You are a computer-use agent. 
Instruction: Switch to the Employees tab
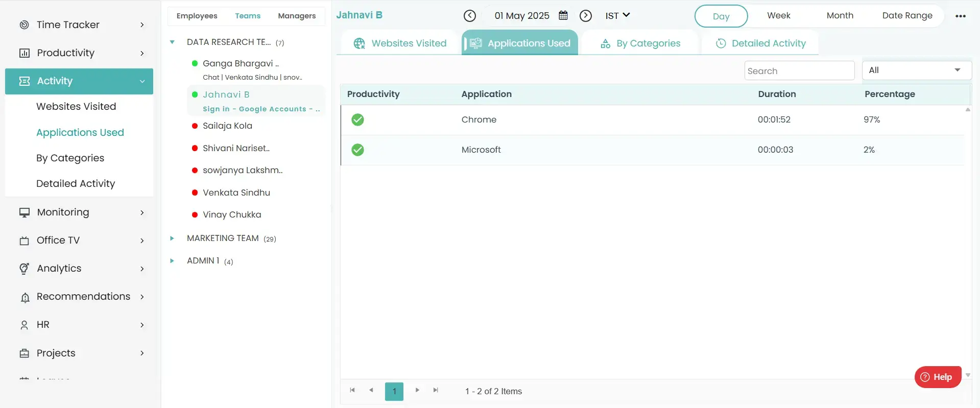pyautogui.click(x=197, y=16)
